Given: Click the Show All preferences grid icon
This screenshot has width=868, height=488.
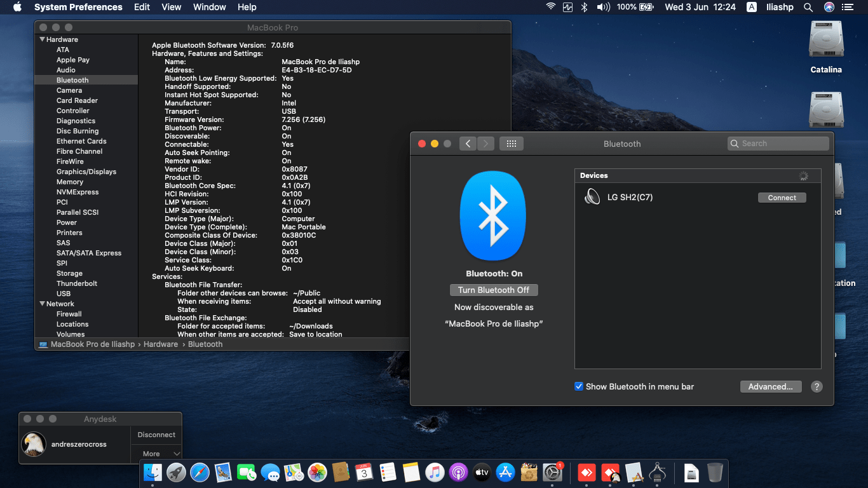Looking at the screenshot, I should 511,144.
